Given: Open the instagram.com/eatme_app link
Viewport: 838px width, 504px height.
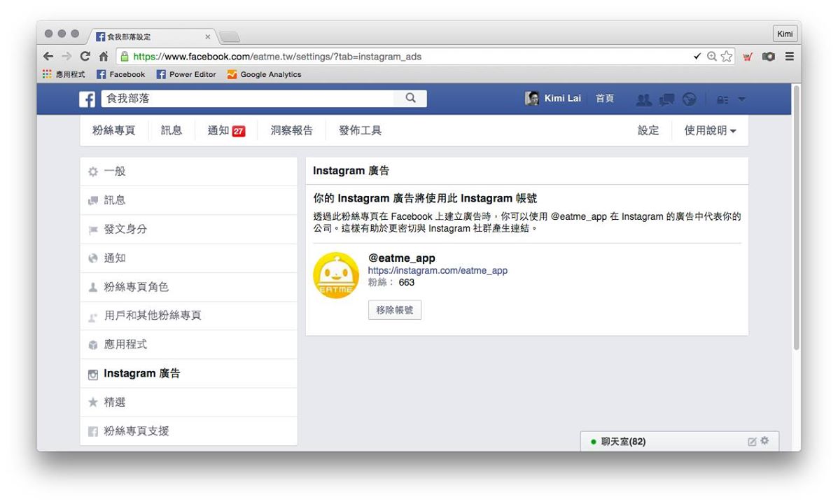Looking at the screenshot, I should (438, 270).
